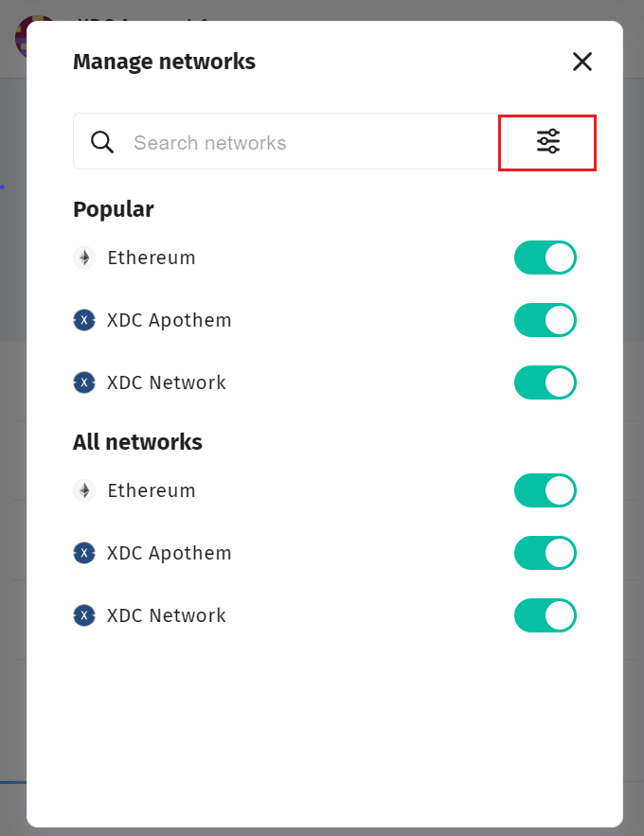Image resolution: width=644 pixels, height=836 pixels.
Task: Switch off XDC Network toggle in Popular
Action: coord(545,382)
